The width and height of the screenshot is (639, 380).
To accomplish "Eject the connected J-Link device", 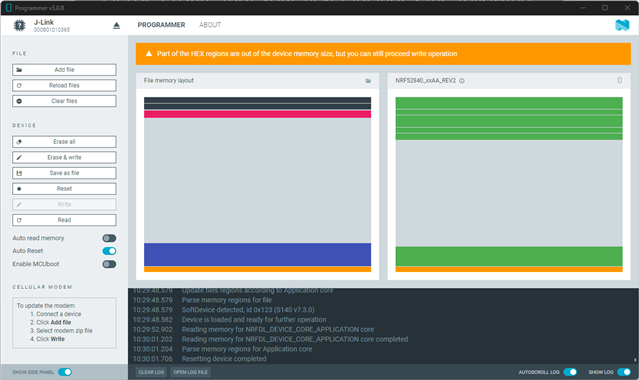I will tap(116, 26).
